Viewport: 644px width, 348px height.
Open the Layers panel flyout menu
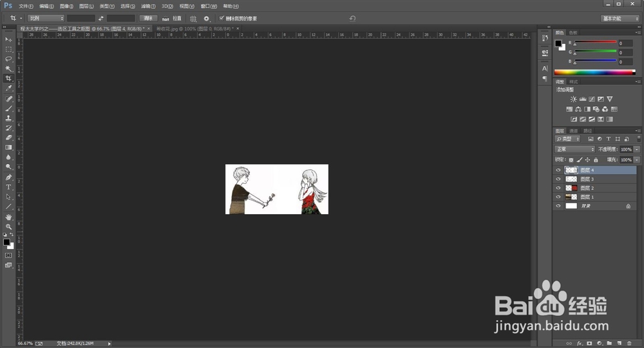click(x=638, y=131)
